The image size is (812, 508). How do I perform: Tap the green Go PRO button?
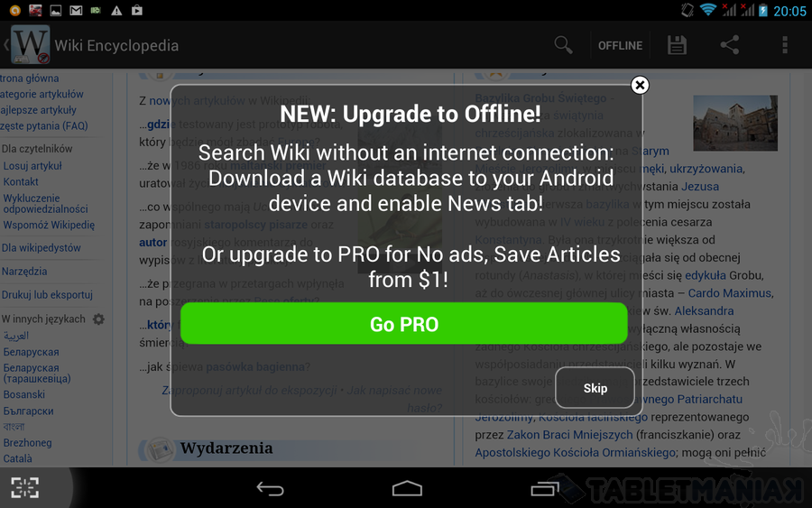(404, 324)
